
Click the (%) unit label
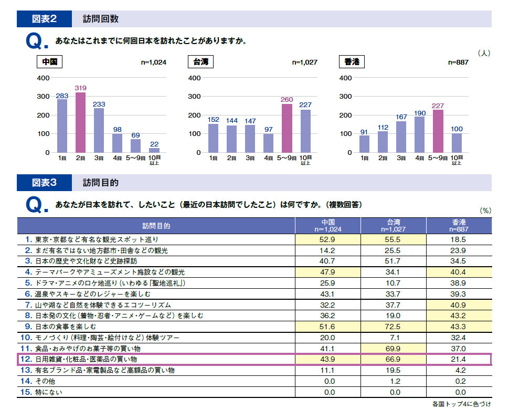pyautogui.click(x=485, y=211)
